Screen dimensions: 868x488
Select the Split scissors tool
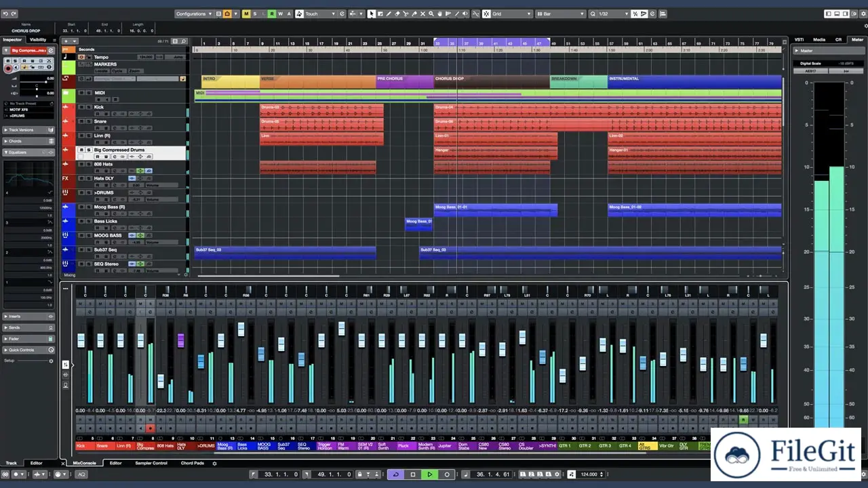(x=406, y=14)
